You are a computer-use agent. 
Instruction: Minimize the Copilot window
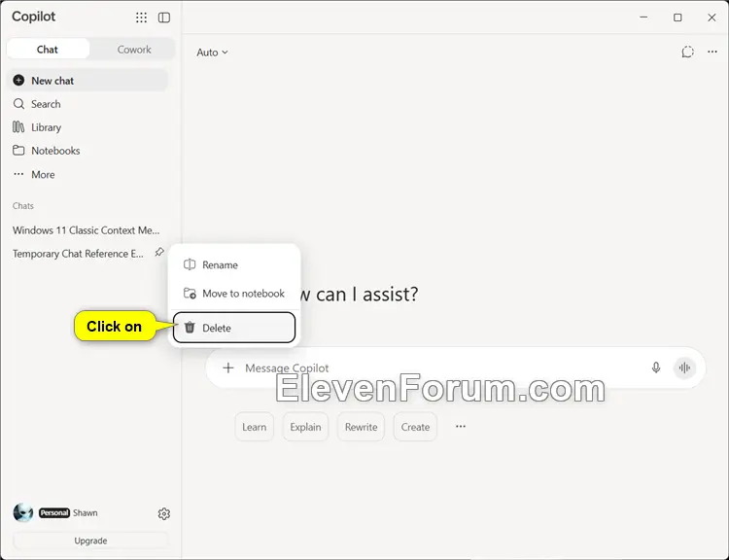[x=643, y=17]
